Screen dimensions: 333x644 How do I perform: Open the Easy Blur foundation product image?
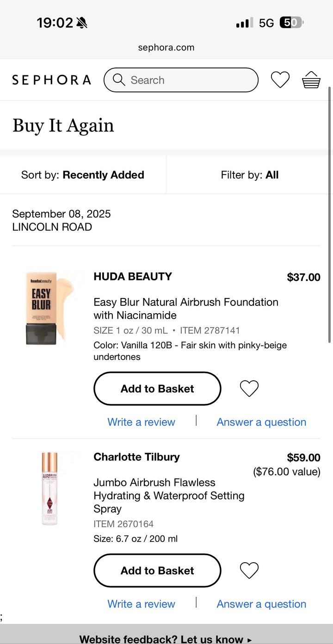46,308
